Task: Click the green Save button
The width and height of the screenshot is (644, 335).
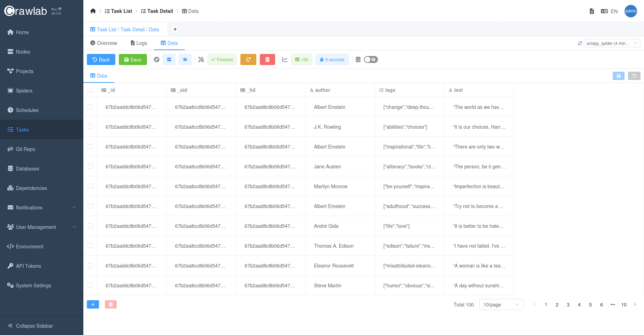Action: click(133, 59)
